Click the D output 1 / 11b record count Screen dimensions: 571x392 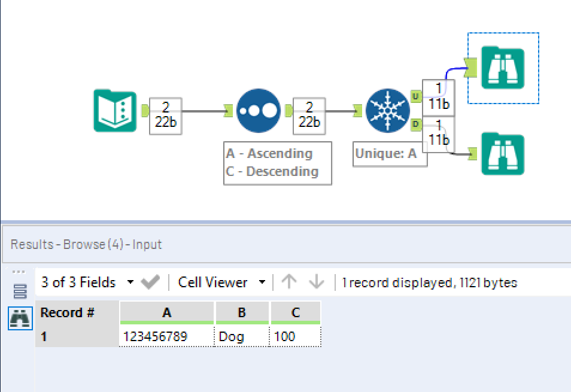pos(439,134)
